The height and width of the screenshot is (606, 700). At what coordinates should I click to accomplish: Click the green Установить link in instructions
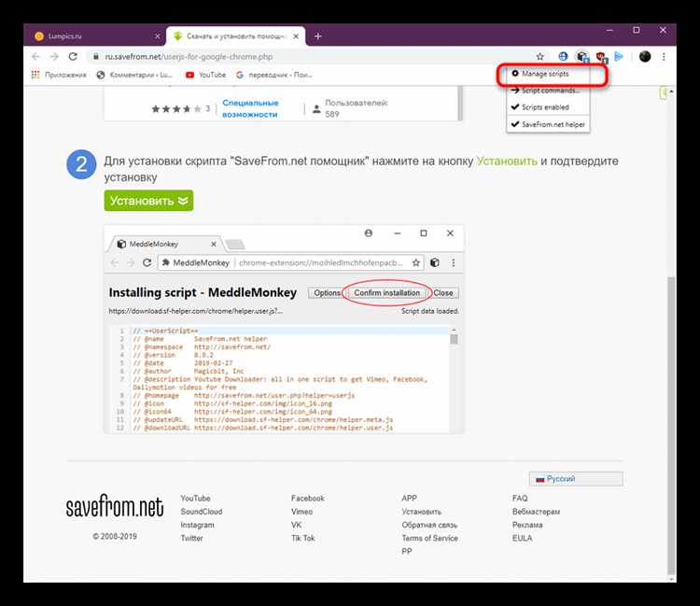point(507,162)
